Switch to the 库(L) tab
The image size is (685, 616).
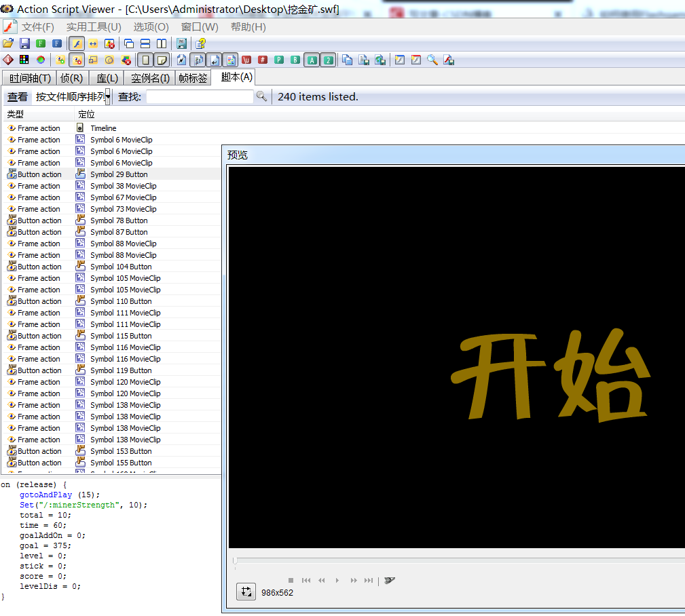click(107, 78)
